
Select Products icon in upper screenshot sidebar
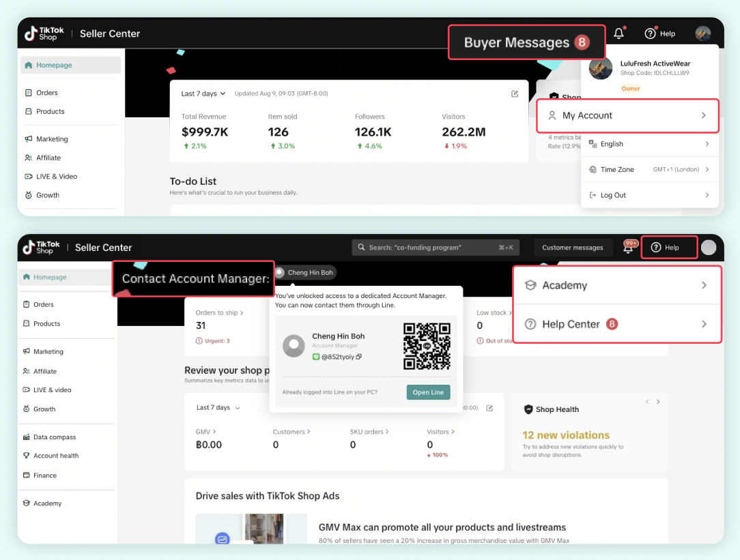pyautogui.click(x=28, y=111)
